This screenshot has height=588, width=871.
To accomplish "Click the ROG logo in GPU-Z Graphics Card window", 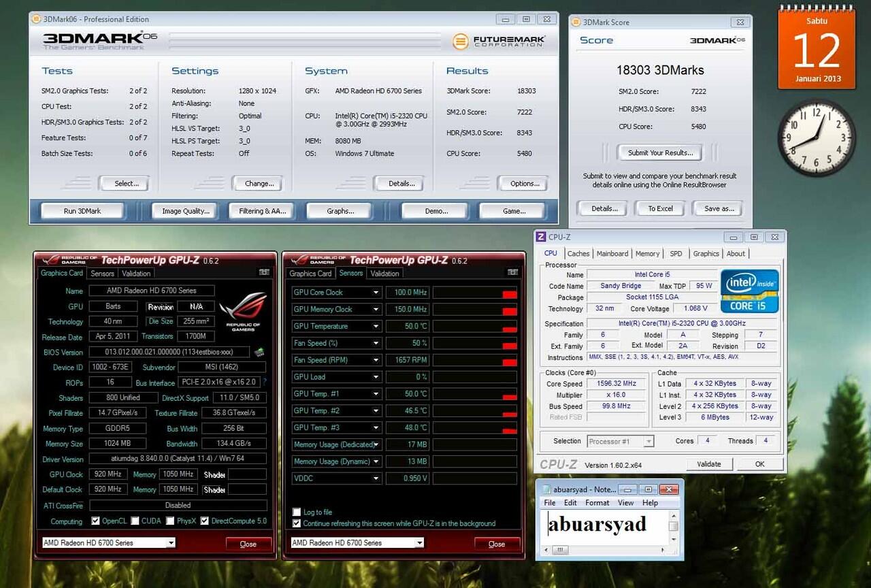I will pyautogui.click(x=243, y=311).
